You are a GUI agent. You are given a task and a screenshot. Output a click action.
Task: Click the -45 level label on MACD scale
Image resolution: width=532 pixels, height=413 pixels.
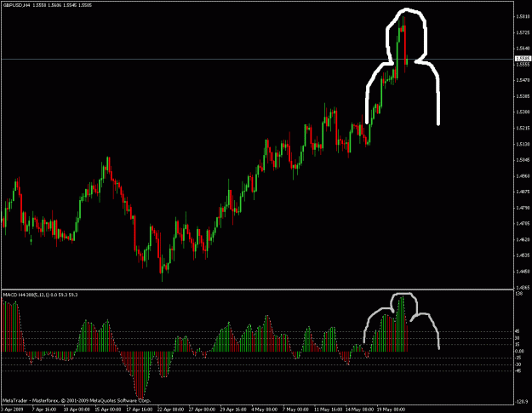click(518, 371)
